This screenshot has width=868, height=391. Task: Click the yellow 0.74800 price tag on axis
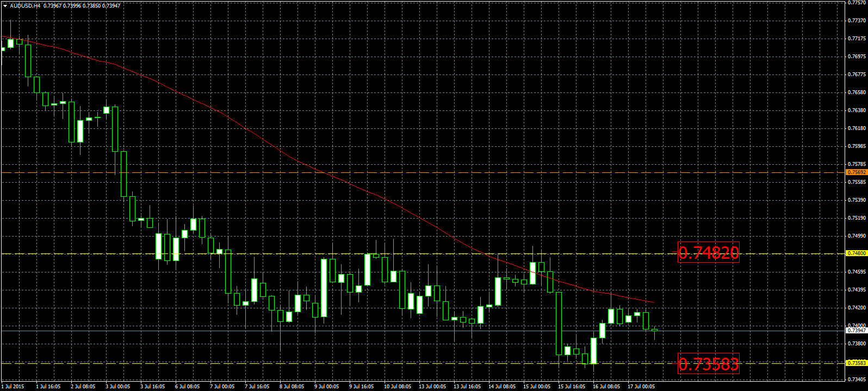point(857,253)
